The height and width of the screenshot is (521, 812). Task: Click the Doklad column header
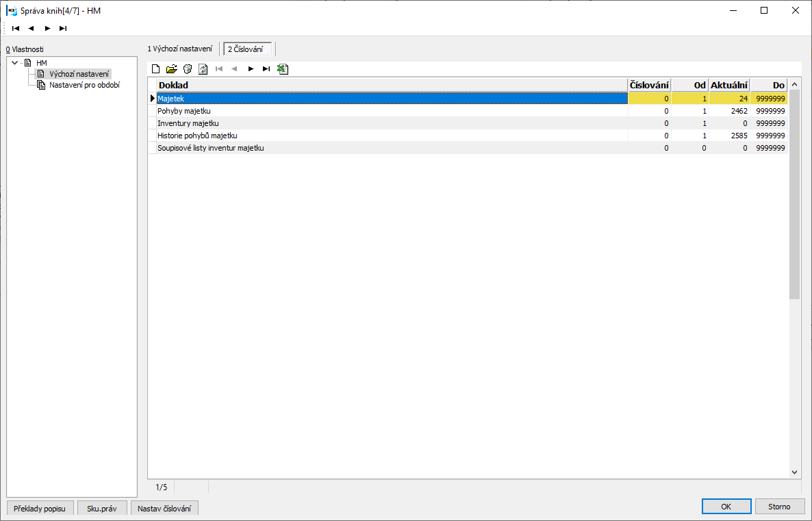click(392, 85)
